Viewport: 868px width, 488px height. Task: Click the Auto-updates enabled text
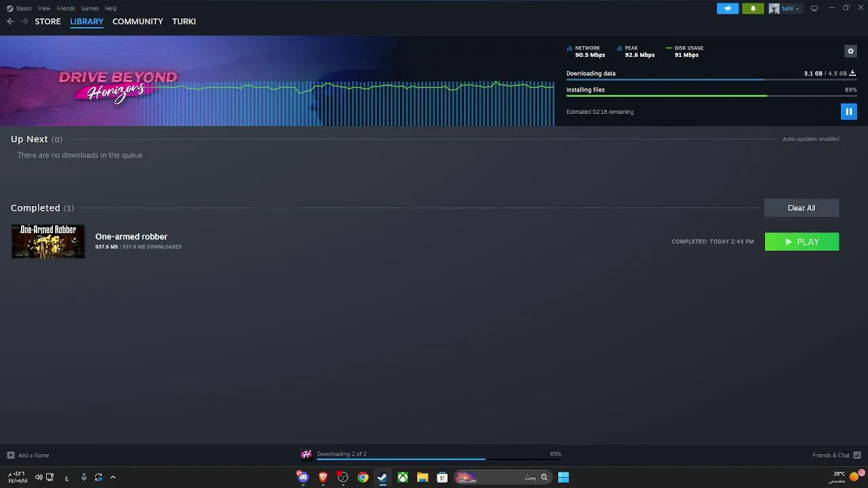pyautogui.click(x=810, y=139)
